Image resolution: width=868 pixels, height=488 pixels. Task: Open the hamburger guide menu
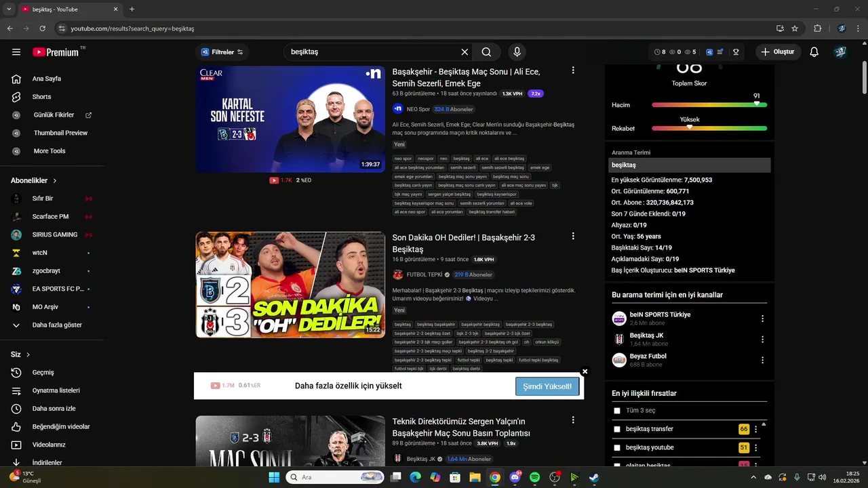(16, 52)
